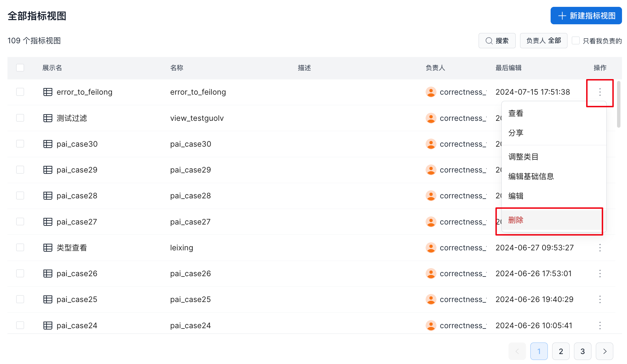Toggle the select-all checkbox in table header

tap(20, 68)
